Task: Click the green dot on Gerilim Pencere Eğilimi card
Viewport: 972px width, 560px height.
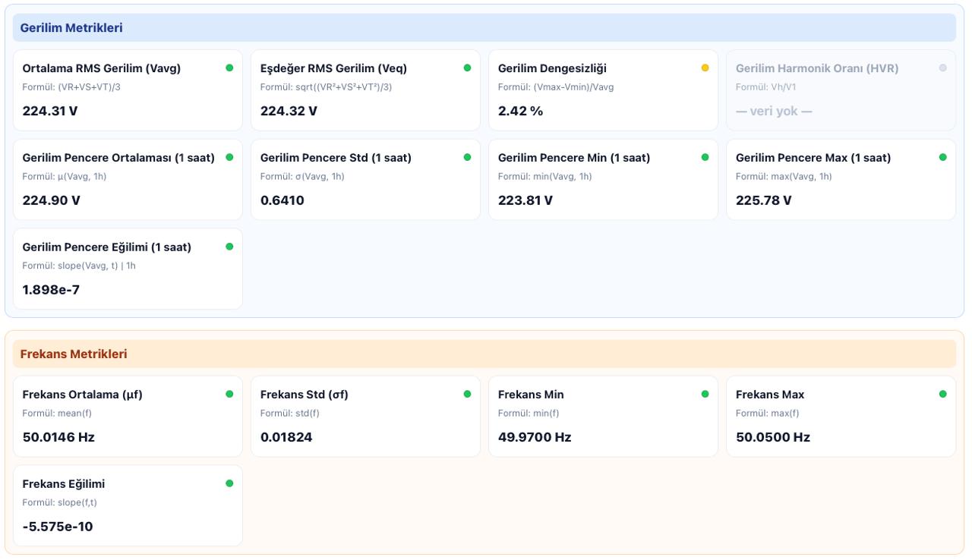Action: tap(229, 247)
